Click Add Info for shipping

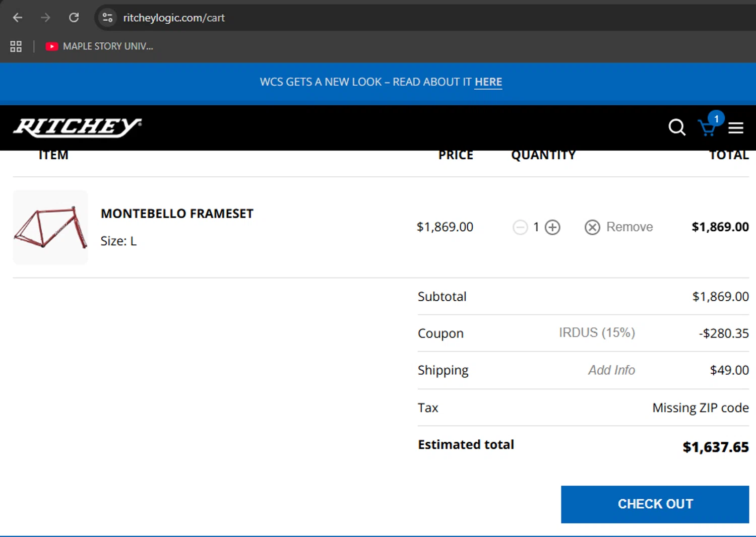click(611, 370)
